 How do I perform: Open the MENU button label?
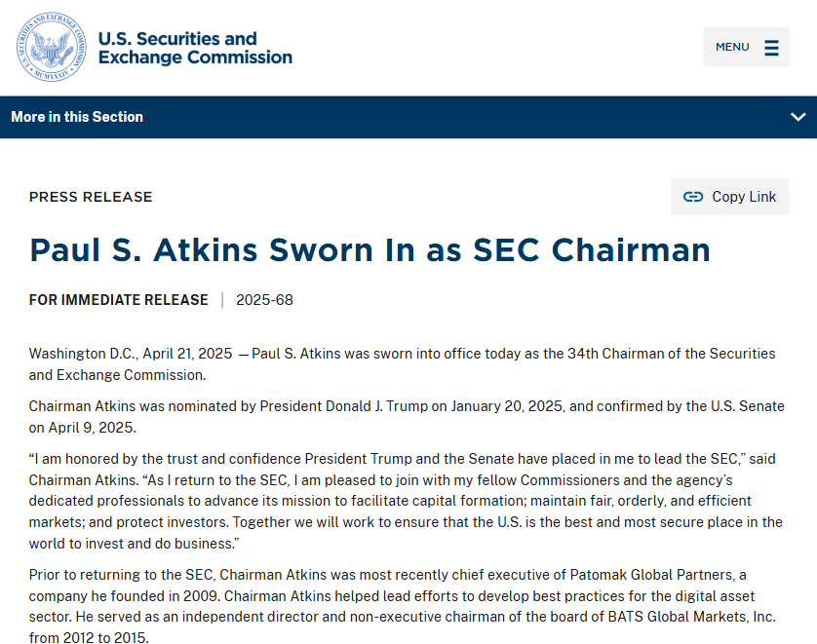[x=732, y=47]
